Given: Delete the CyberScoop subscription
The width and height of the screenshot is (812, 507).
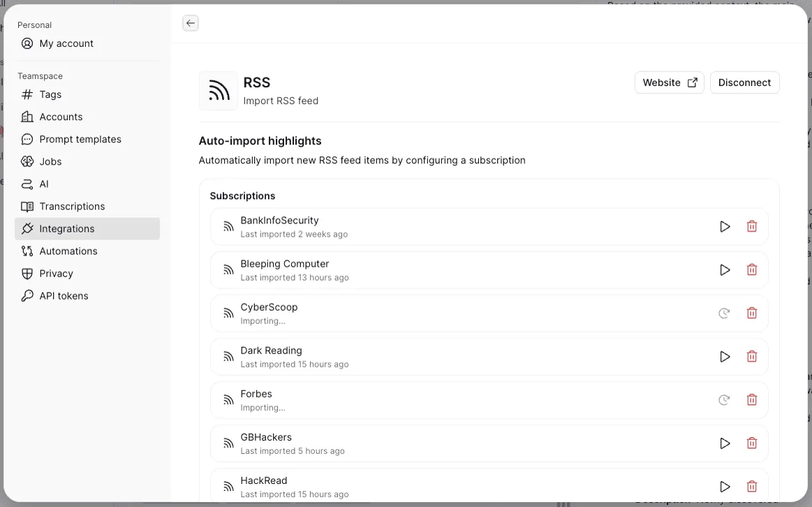Looking at the screenshot, I should 751,313.
